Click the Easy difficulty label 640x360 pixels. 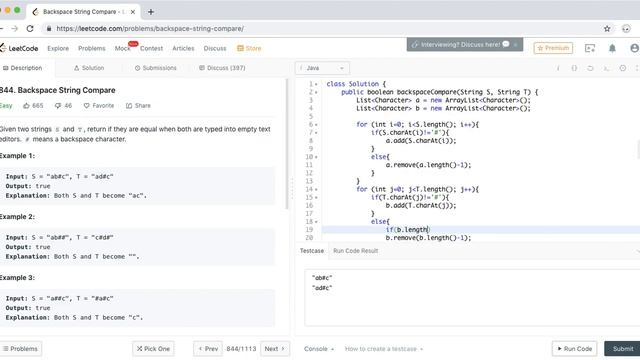(6, 106)
